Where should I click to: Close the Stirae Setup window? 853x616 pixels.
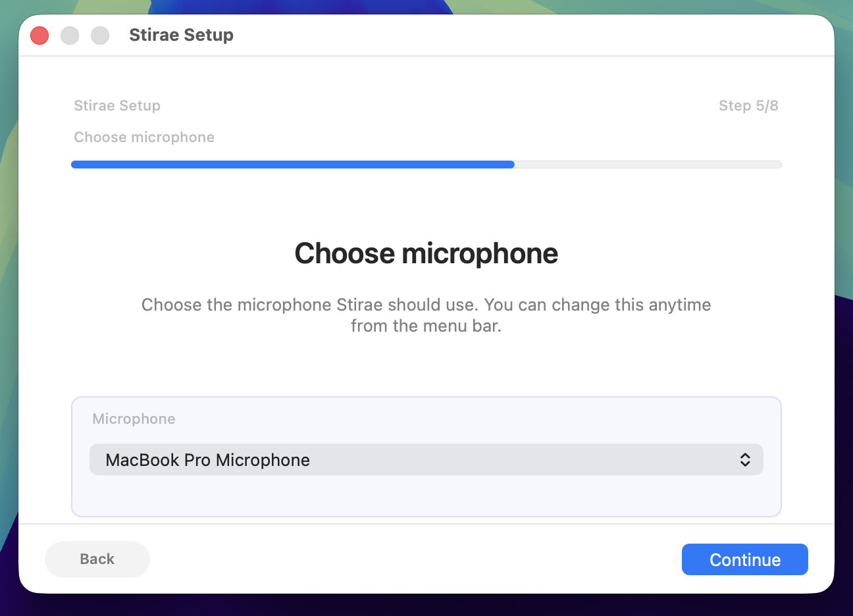(39, 36)
